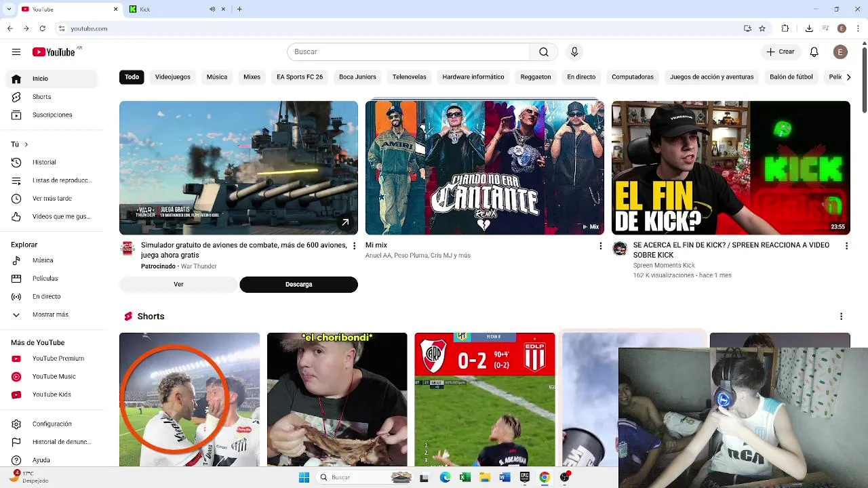
Task: Mute the Kick tab audio icon
Action: click(212, 9)
